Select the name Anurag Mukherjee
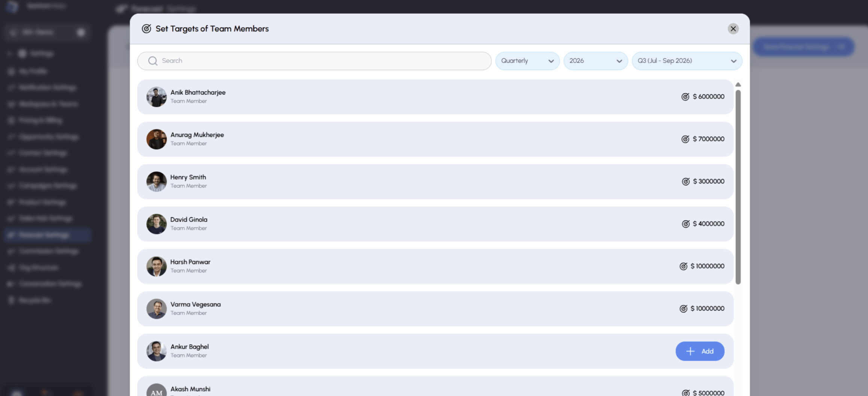The height and width of the screenshot is (396, 868). pos(197,135)
